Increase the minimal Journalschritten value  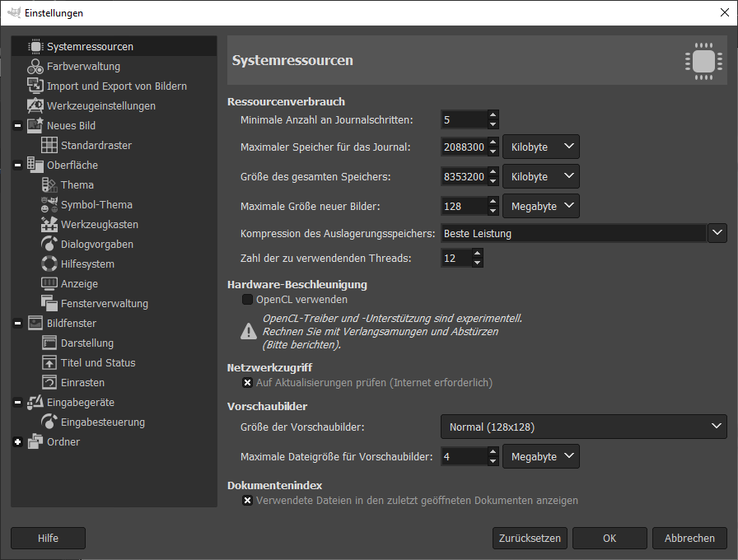(x=493, y=115)
